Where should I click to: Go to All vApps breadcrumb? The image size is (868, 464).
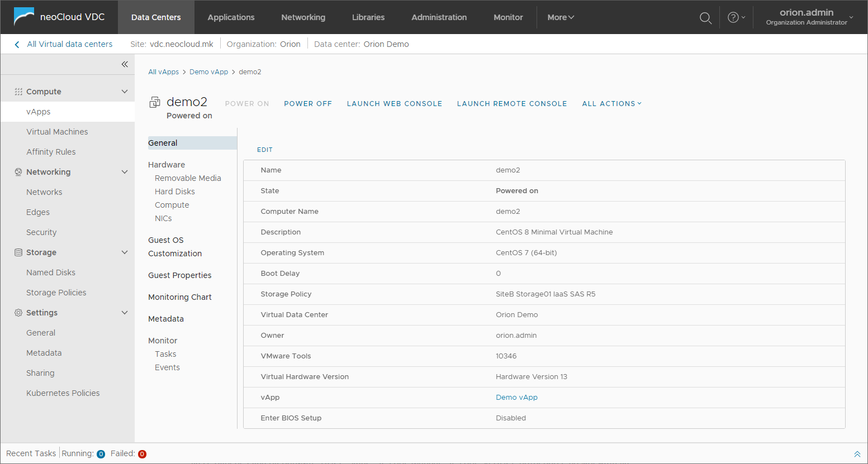coord(163,72)
